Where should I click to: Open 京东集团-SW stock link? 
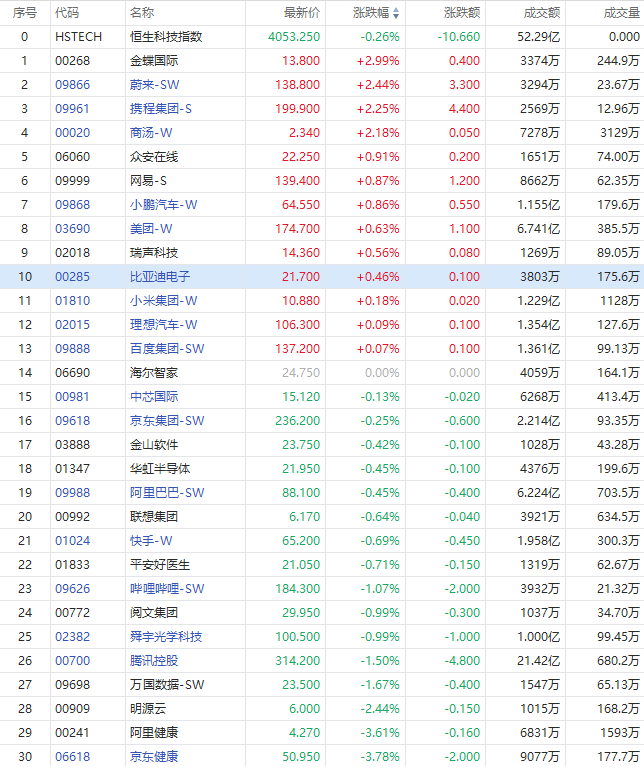167,421
